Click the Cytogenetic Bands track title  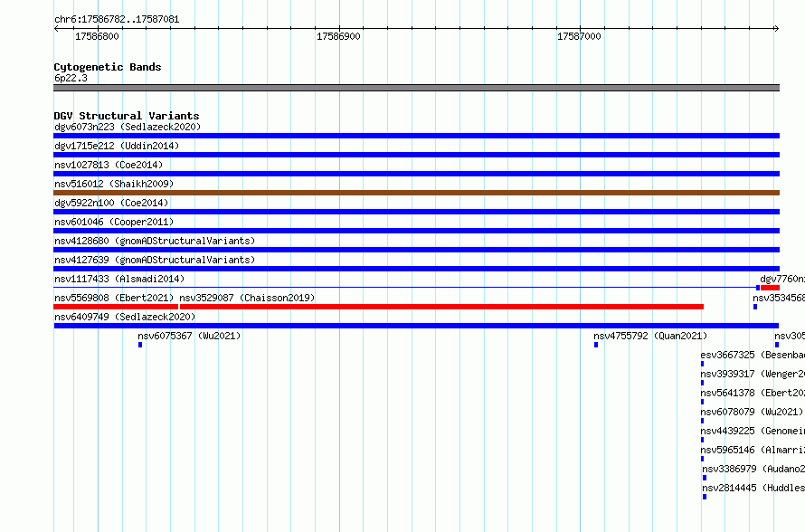pyautogui.click(x=108, y=67)
